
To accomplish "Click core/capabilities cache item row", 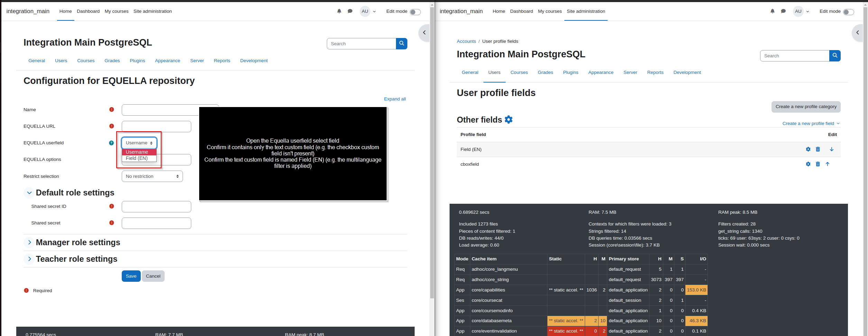I will tap(581, 290).
